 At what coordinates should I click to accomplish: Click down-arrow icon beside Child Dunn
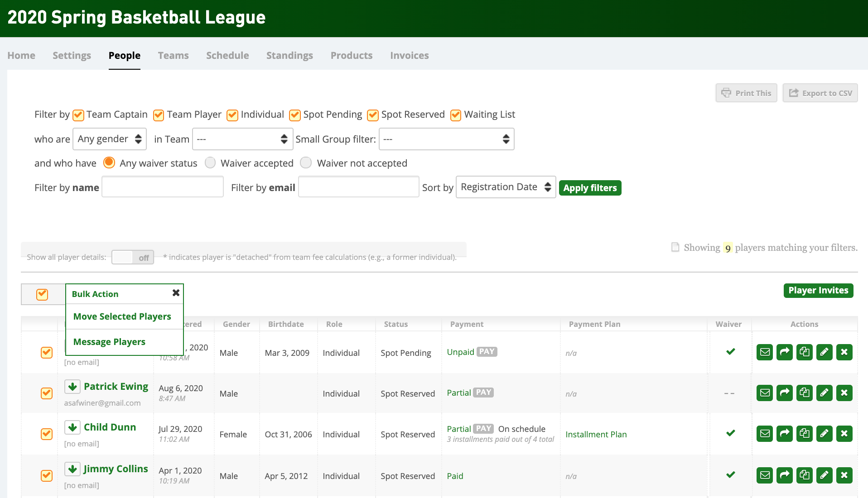click(x=72, y=427)
